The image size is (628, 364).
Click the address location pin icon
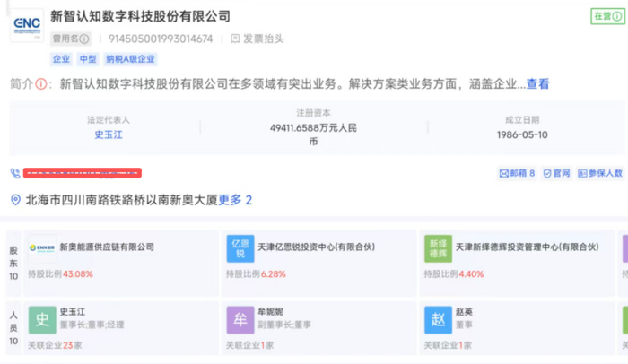tap(15, 200)
